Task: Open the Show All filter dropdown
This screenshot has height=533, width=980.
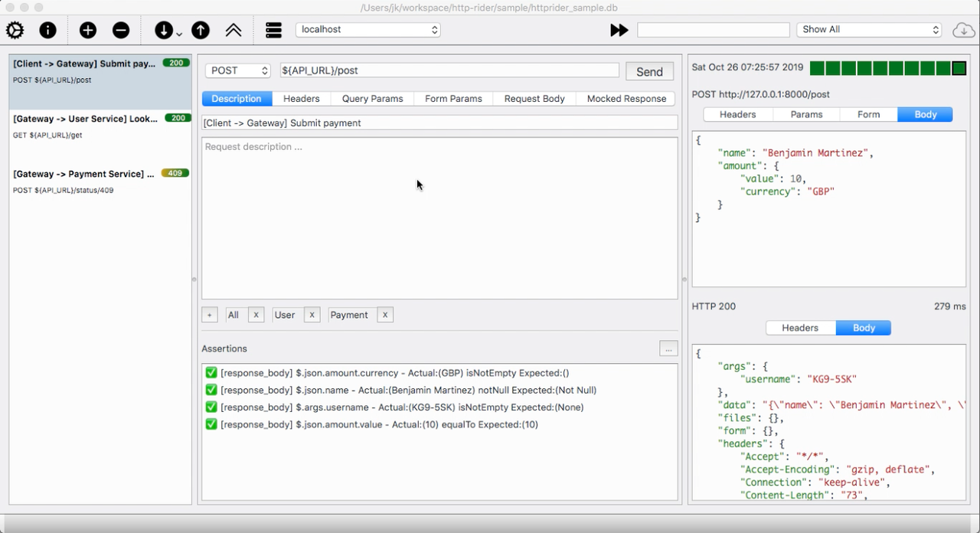Action: 869,30
